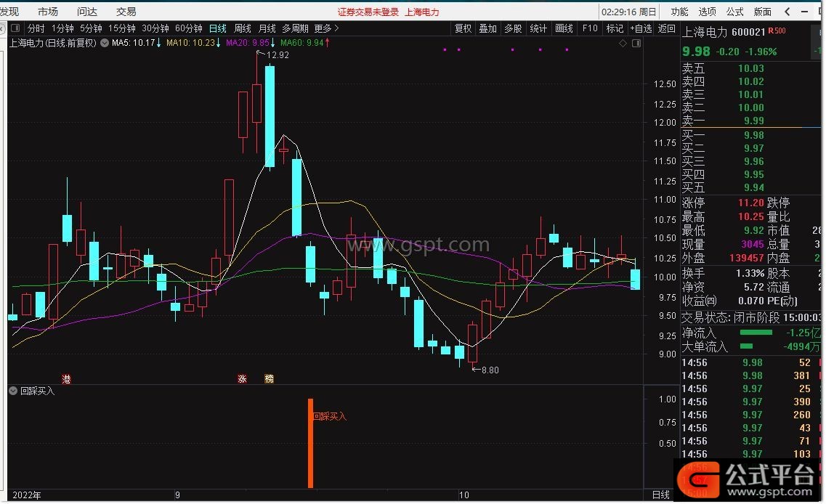Click the MA60: 9.94 indicator label
Screen dimensions: 826x504
(305, 43)
